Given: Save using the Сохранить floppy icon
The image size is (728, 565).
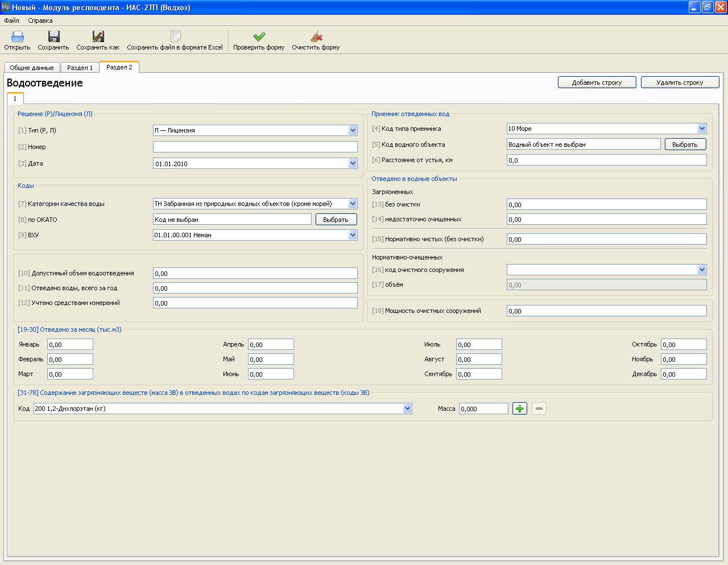Looking at the screenshot, I should 53,36.
